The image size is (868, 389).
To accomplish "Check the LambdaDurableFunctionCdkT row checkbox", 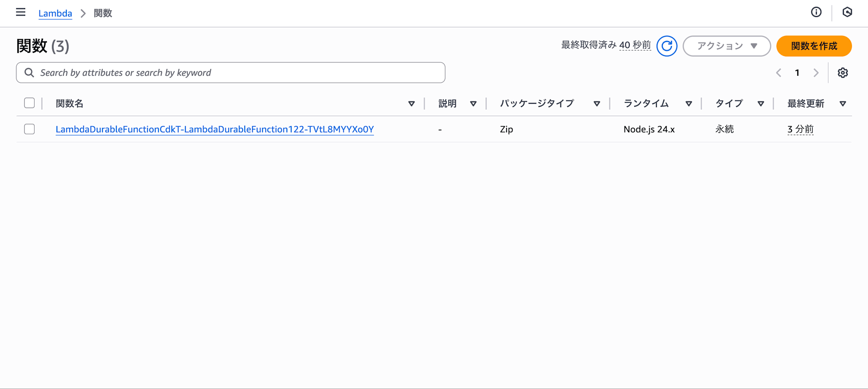I will pyautogui.click(x=30, y=129).
